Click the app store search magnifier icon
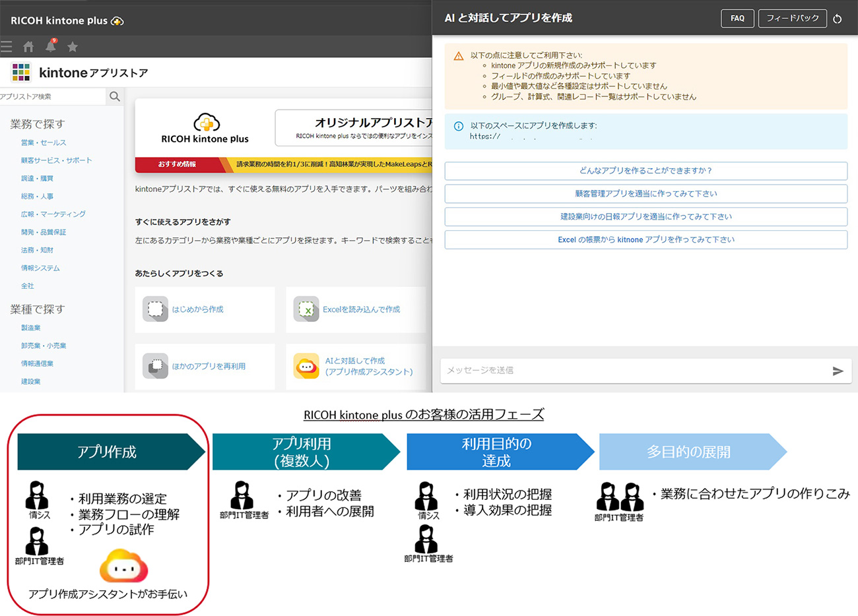Image resolution: width=858 pixels, height=616 pixels. 115,97
